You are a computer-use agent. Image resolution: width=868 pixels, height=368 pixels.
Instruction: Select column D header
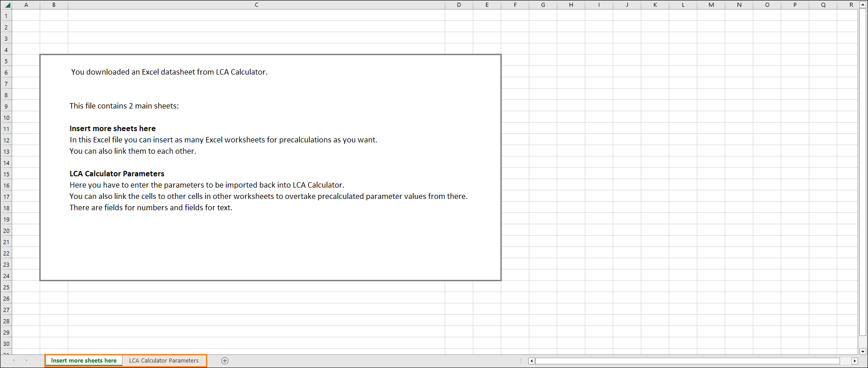(x=459, y=5)
